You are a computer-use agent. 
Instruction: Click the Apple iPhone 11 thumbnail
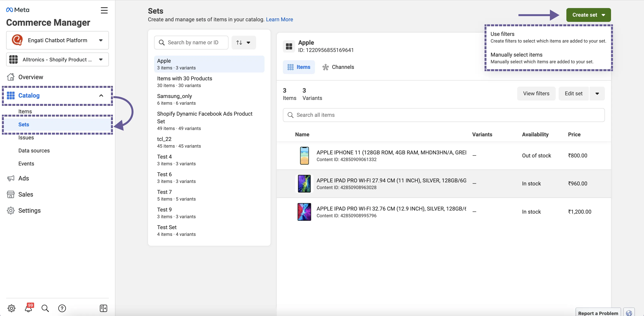click(304, 155)
